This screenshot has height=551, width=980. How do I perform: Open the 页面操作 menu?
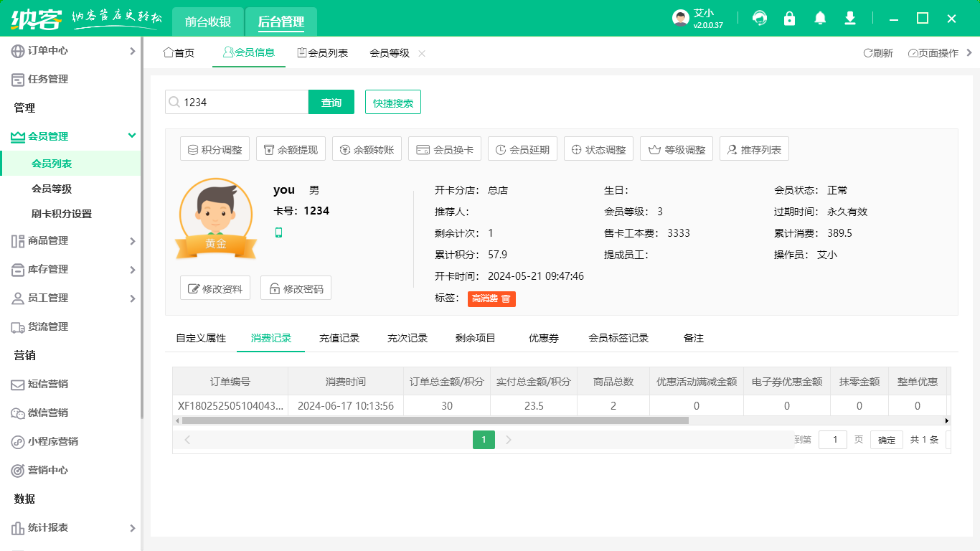[x=933, y=53]
